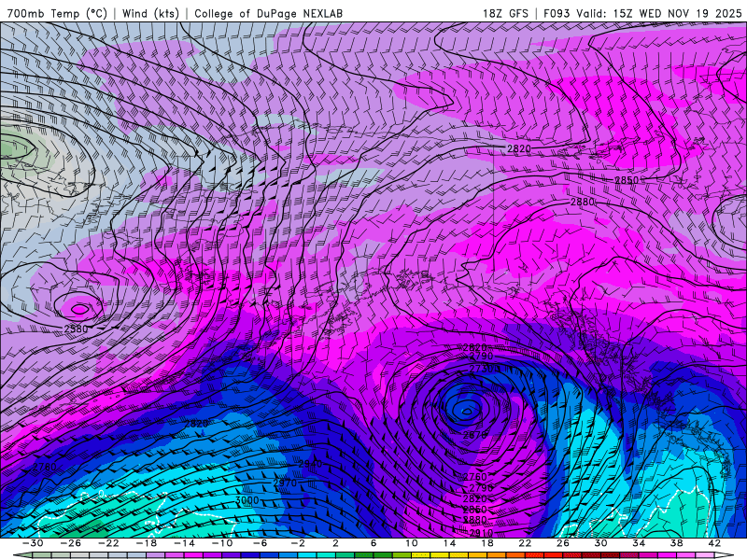Click the 18 value on the color scale

(486, 543)
